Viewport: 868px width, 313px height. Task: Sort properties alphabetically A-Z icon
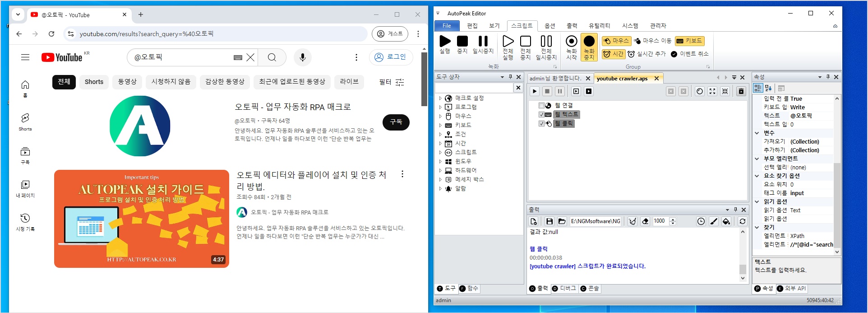pos(768,88)
